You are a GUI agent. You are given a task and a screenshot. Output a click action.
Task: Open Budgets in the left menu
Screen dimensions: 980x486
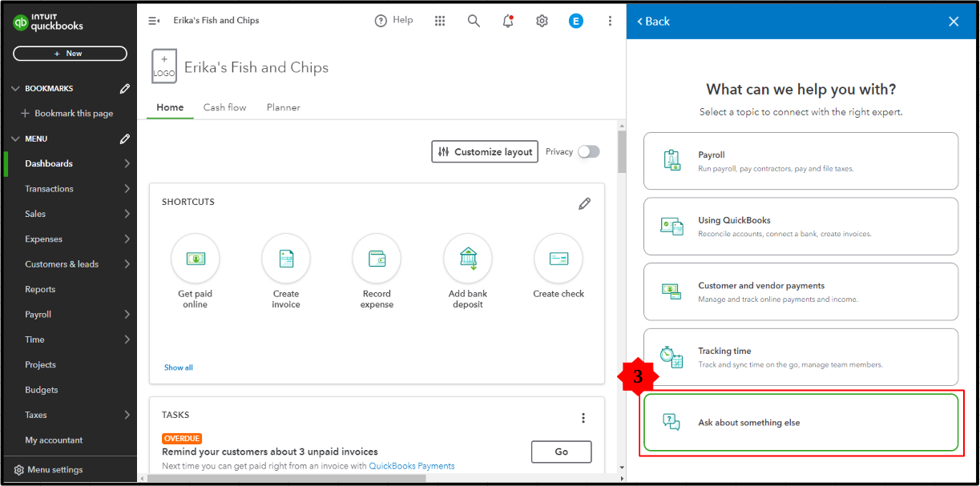pyautogui.click(x=42, y=390)
